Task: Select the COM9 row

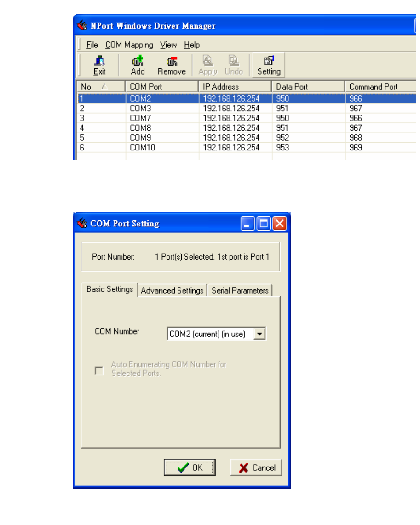Action: click(247, 137)
